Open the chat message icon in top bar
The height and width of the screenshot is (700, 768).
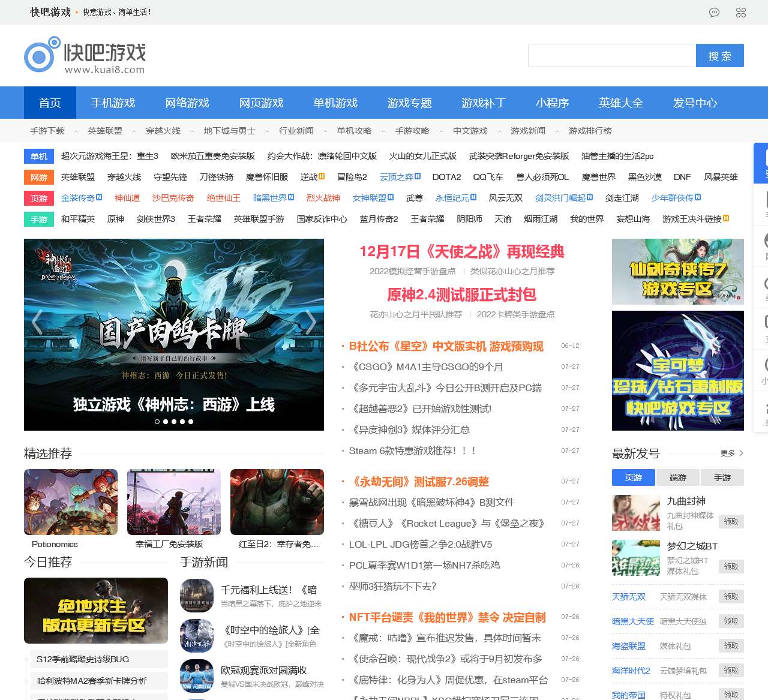[714, 13]
